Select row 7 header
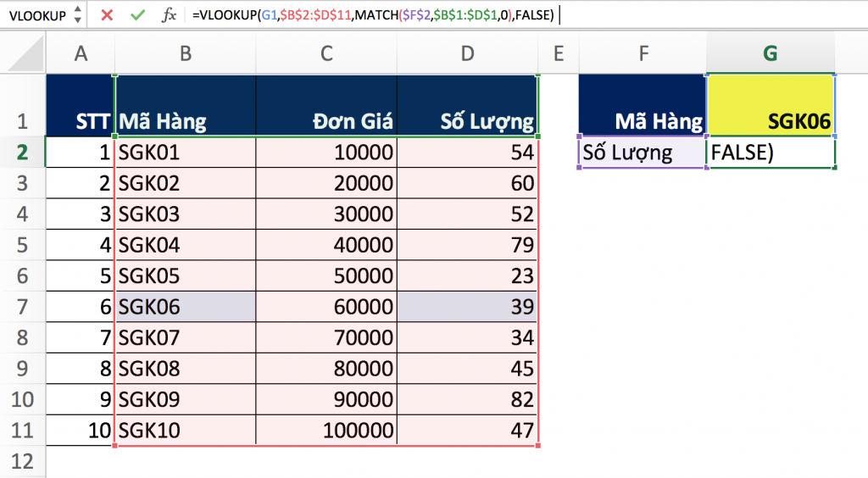 pyautogui.click(x=22, y=307)
